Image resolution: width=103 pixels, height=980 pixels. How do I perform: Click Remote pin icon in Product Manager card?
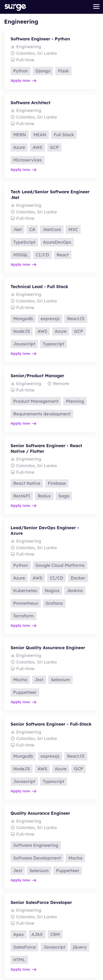(x=50, y=384)
